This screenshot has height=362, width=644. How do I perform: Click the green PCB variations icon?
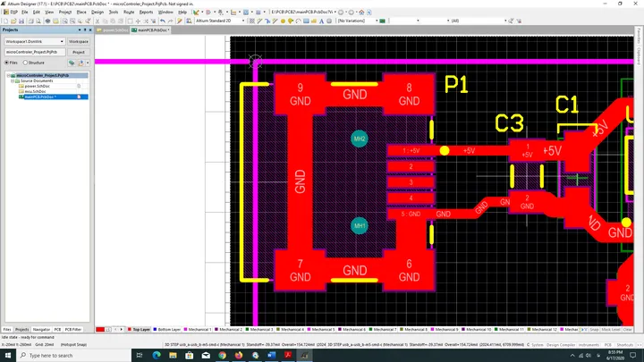click(383, 21)
